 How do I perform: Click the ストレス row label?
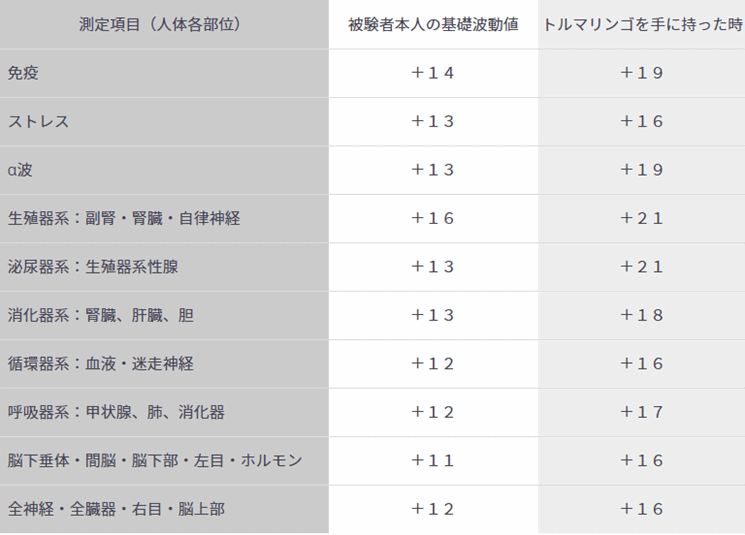tap(38, 122)
